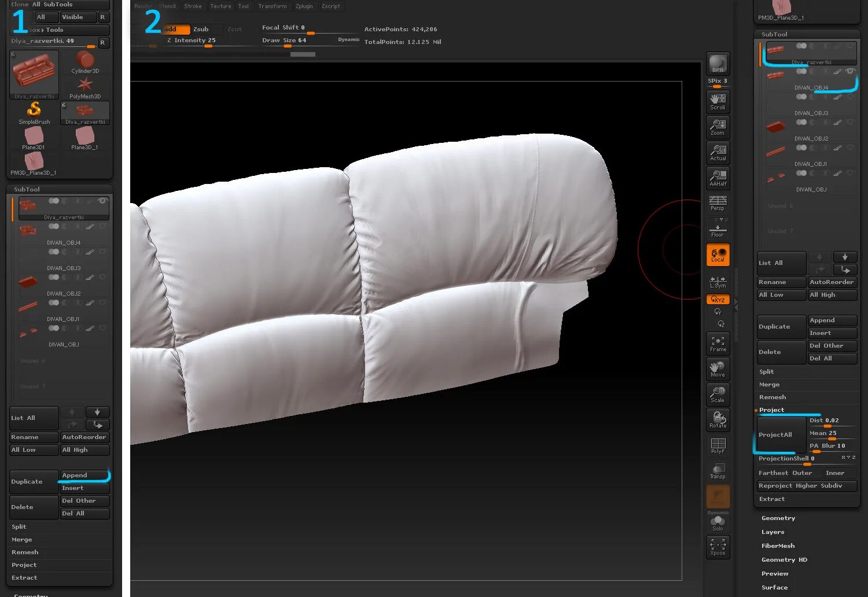868x597 pixels.
Task: Expand Geometry section
Action: click(x=778, y=518)
